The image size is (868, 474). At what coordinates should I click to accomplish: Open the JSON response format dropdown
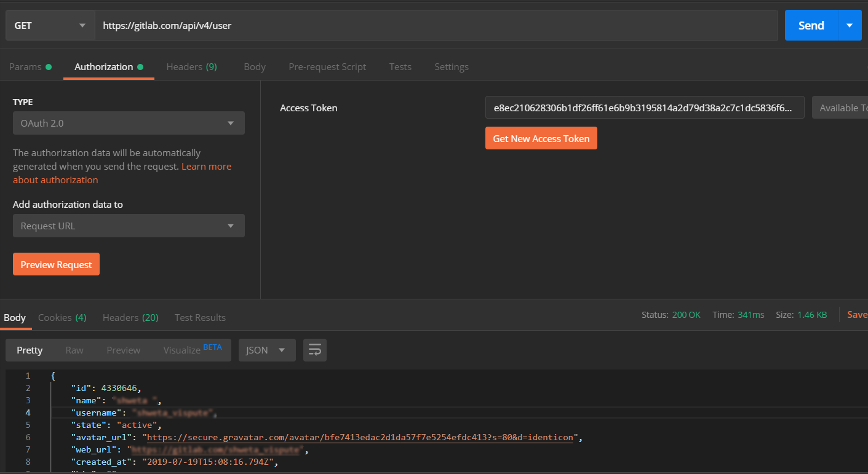[267, 350]
